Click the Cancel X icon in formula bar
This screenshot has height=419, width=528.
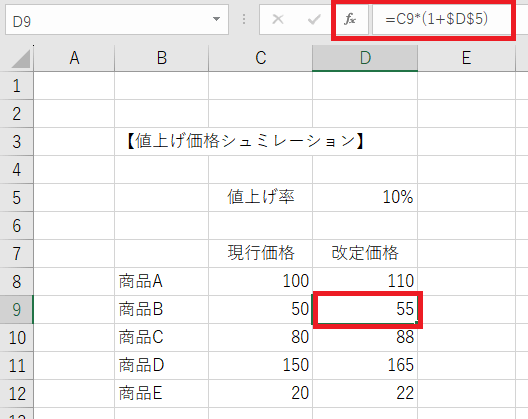(278, 19)
